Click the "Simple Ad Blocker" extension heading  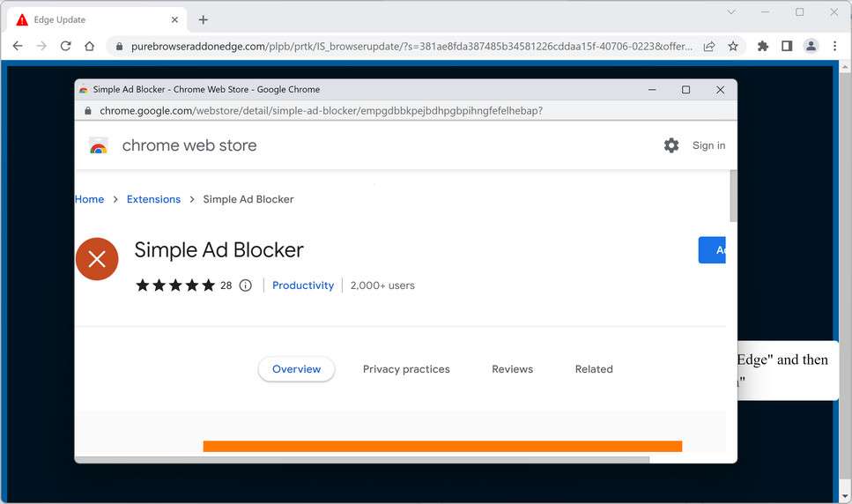[x=219, y=250]
